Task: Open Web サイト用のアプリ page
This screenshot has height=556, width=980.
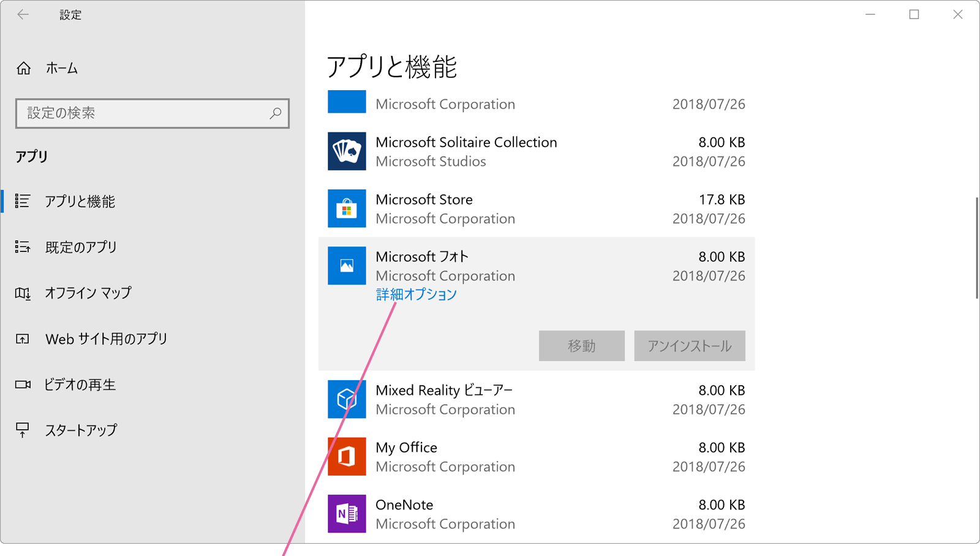Action: click(x=107, y=339)
